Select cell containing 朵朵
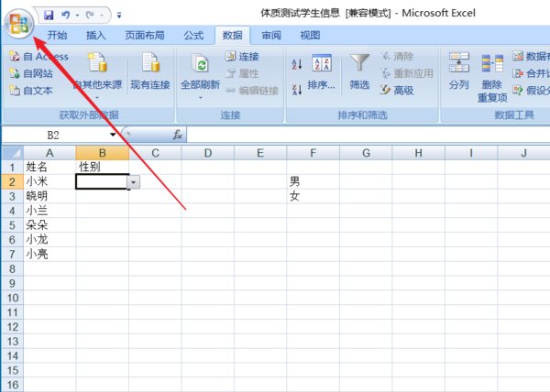The height and width of the screenshot is (392, 550). (x=49, y=225)
